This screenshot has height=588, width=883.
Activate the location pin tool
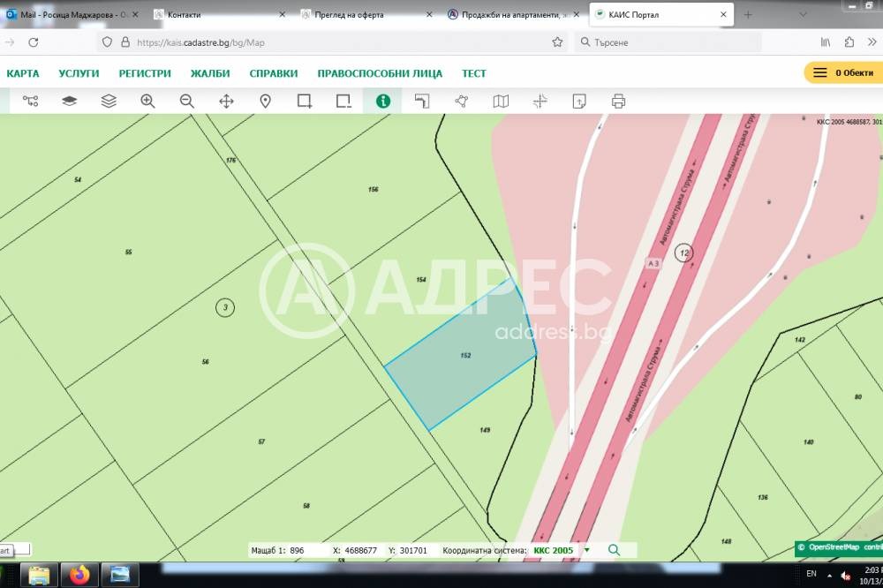pyautogui.click(x=265, y=102)
